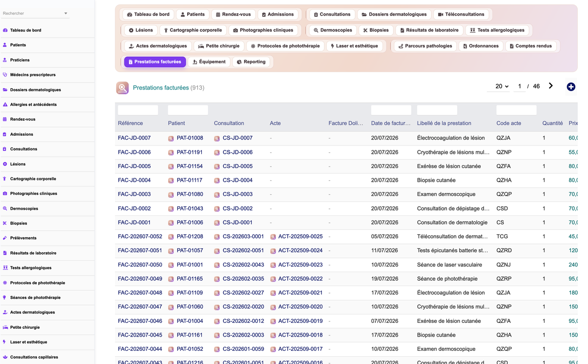Go to next page arrow
The width and height of the screenshot is (588, 364).
point(551,86)
